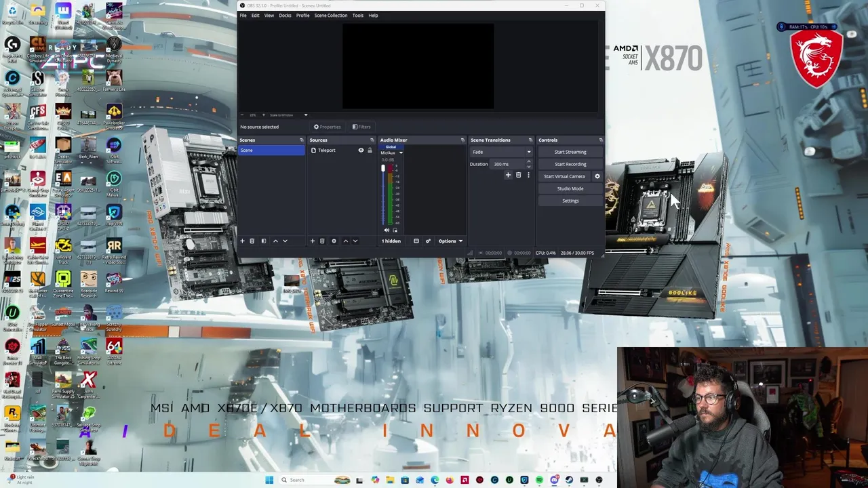Open the Edit menu in OBS

point(256,15)
